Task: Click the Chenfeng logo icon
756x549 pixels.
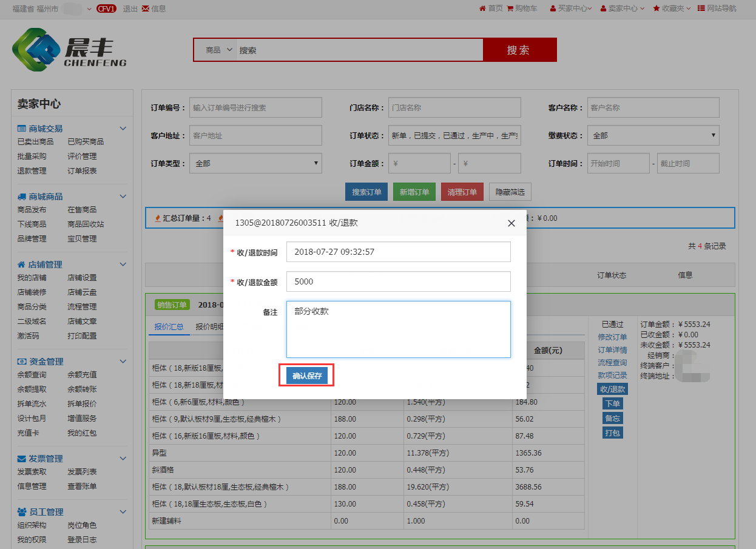Action: click(x=35, y=50)
